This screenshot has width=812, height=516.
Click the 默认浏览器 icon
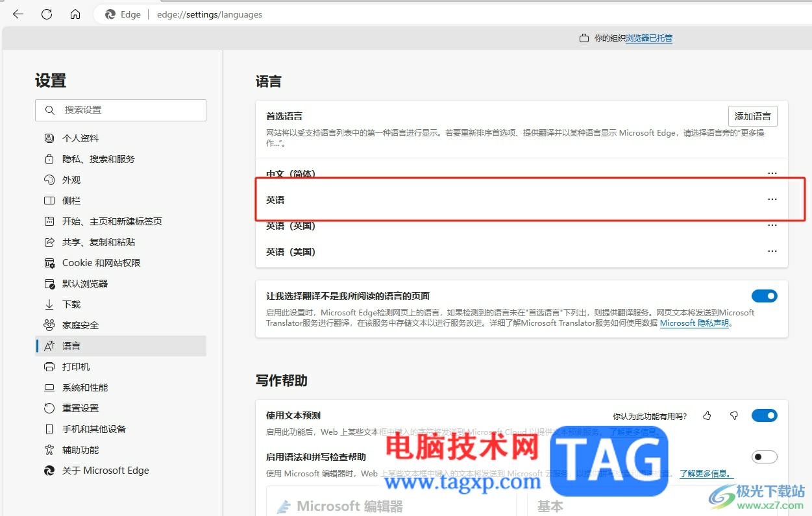coord(49,284)
